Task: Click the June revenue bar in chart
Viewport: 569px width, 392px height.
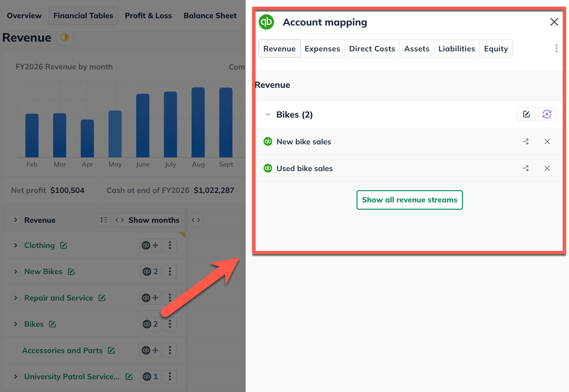Action: pos(143,126)
